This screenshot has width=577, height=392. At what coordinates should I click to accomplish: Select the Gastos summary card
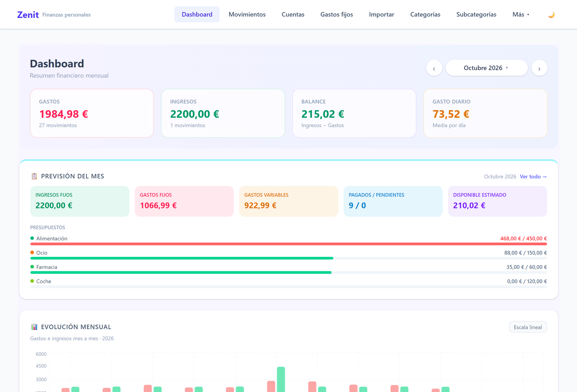click(92, 113)
